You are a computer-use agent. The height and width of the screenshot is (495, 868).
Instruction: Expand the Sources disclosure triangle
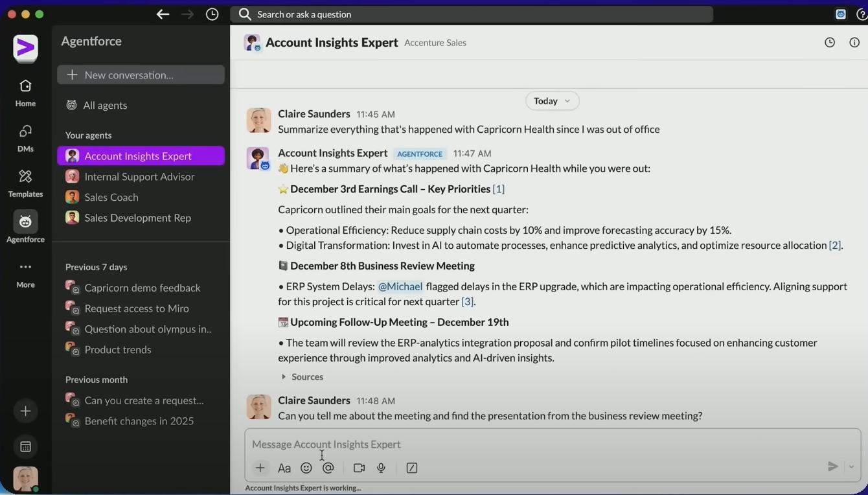coord(284,376)
